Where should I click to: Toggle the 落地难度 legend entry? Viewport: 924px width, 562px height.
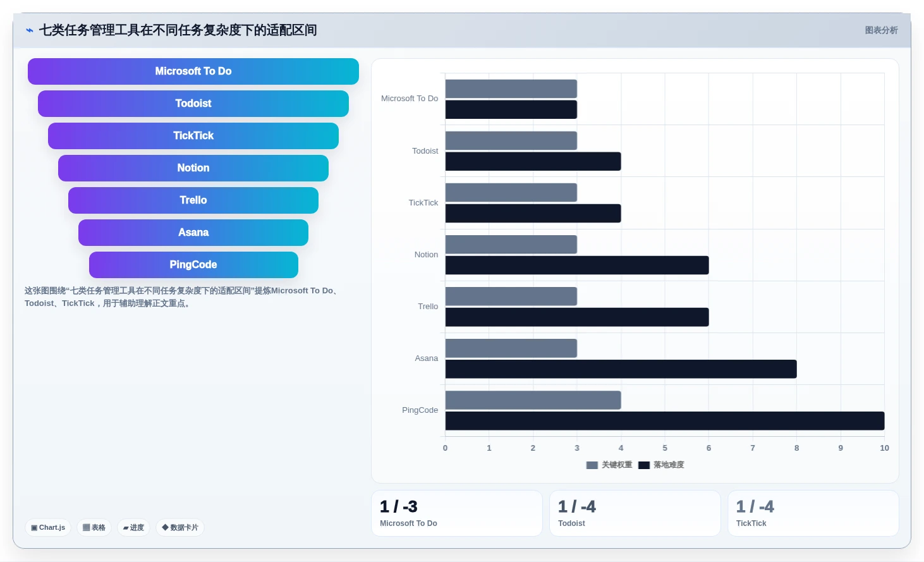(x=661, y=465)
